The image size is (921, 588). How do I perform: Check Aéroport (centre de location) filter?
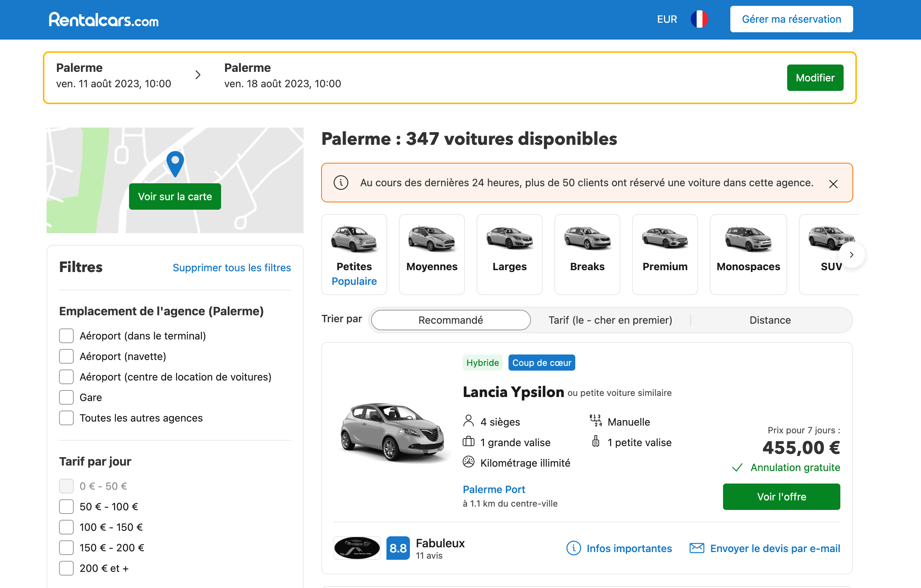66,377
